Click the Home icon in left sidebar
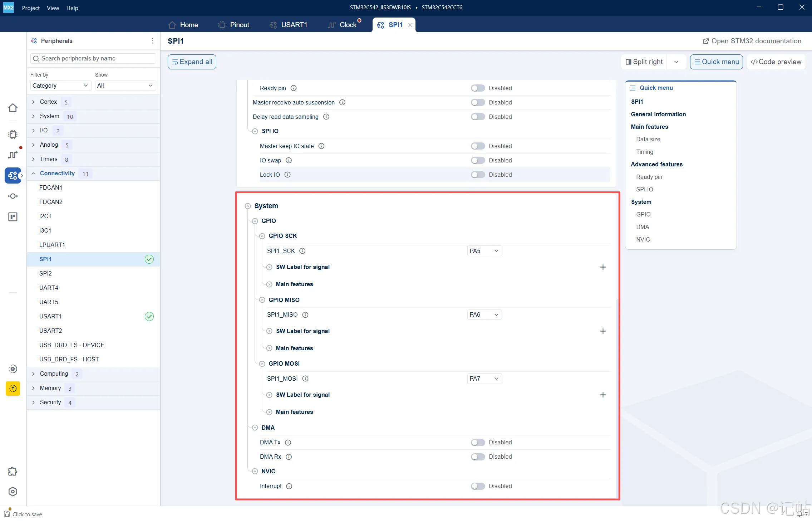The height and width of the screenshot is (522, 812). click(x=13, y=108)
